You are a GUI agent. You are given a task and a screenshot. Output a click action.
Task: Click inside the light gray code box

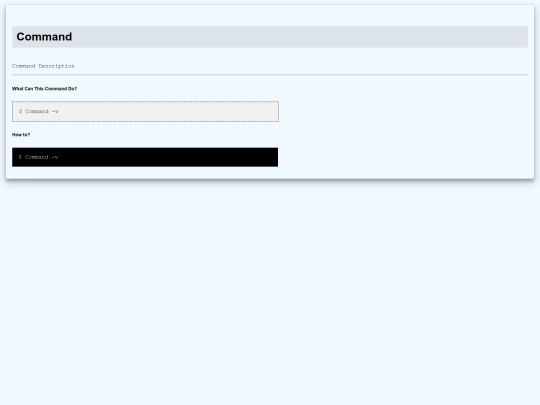click(x=145, y=111)
